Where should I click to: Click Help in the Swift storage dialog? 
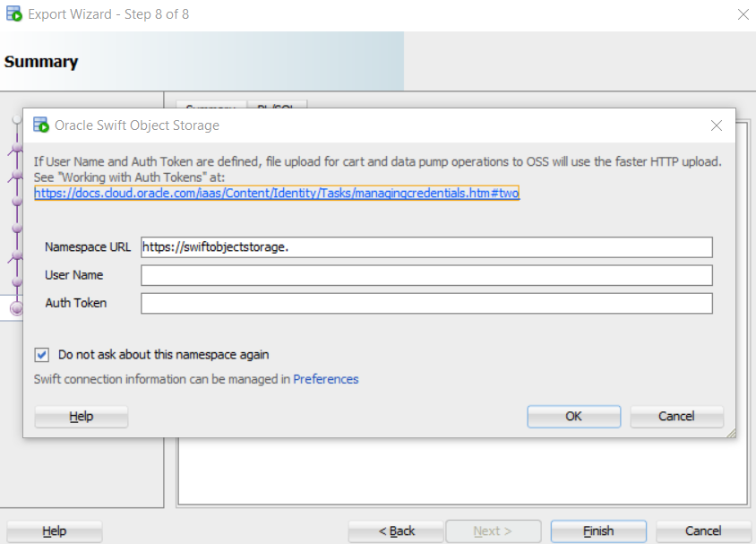[82, 417]
